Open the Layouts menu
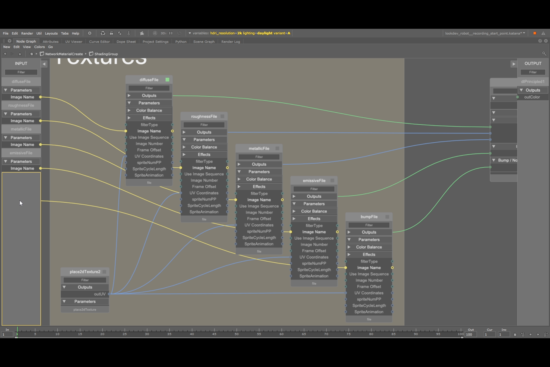Screen dimensions: 550x367 pyautogui.click(x=51, y=34)
